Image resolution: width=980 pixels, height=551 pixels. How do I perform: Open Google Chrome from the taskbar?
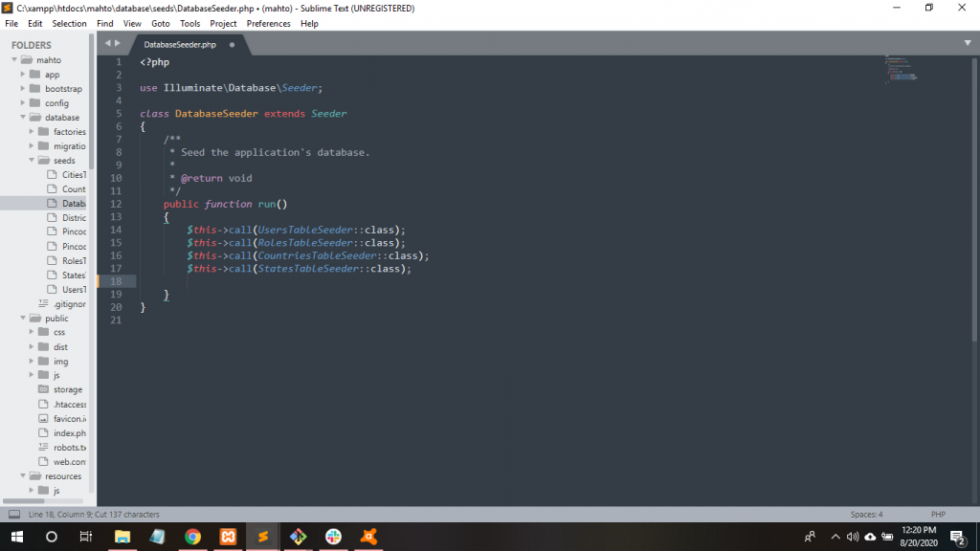[192, 537]
